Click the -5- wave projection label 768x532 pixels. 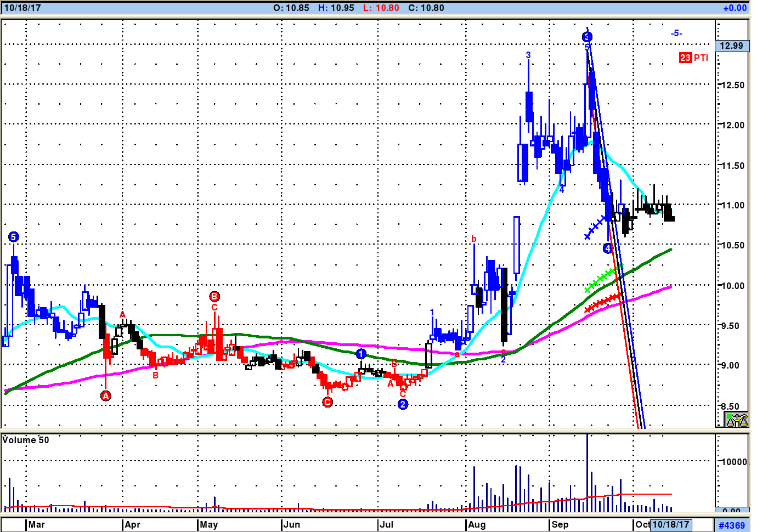(676, 33)
